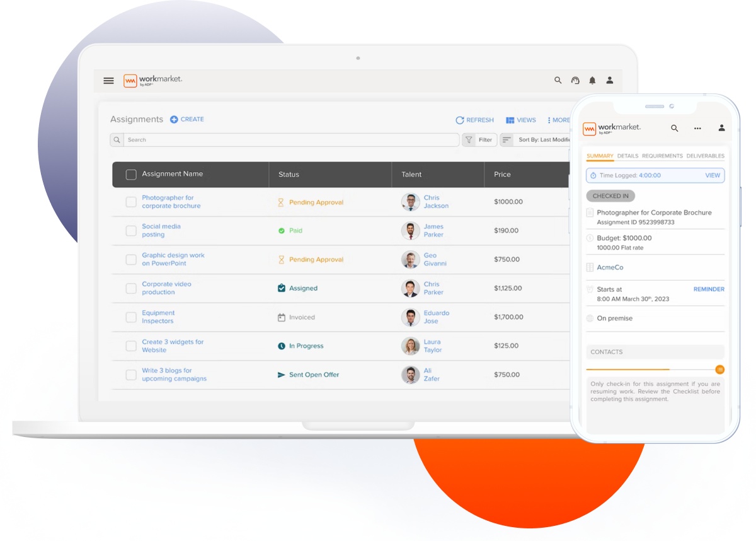756x541 pixels.
Task: Open the user profile icon in the laptop header
Action: pos(610,80)
